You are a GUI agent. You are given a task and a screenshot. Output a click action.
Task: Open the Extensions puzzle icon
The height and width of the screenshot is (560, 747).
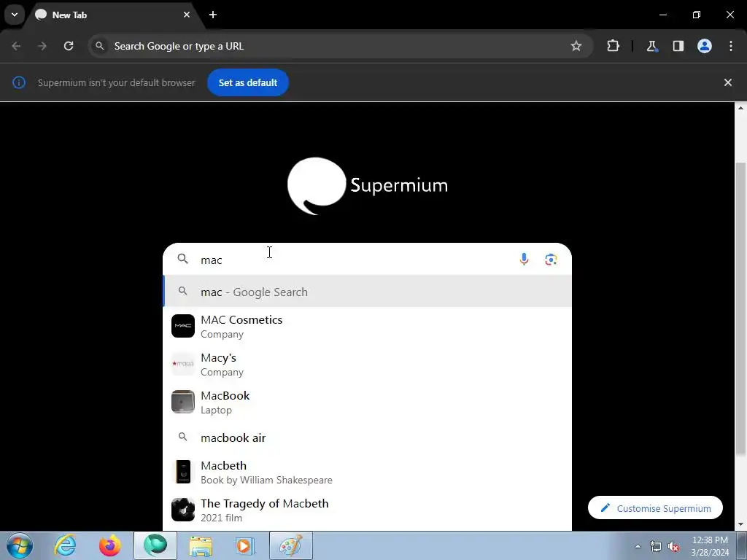613,46
